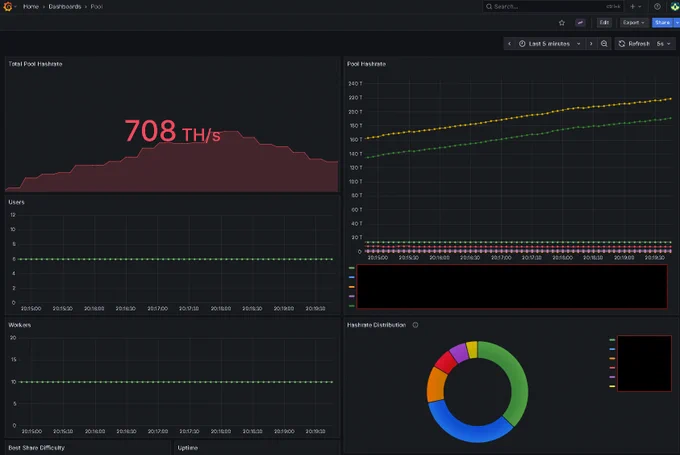This screenshot has height=455, width=680.
Task: Click orange legend swatch in Pool Hashrate
Action: [352, 287]
